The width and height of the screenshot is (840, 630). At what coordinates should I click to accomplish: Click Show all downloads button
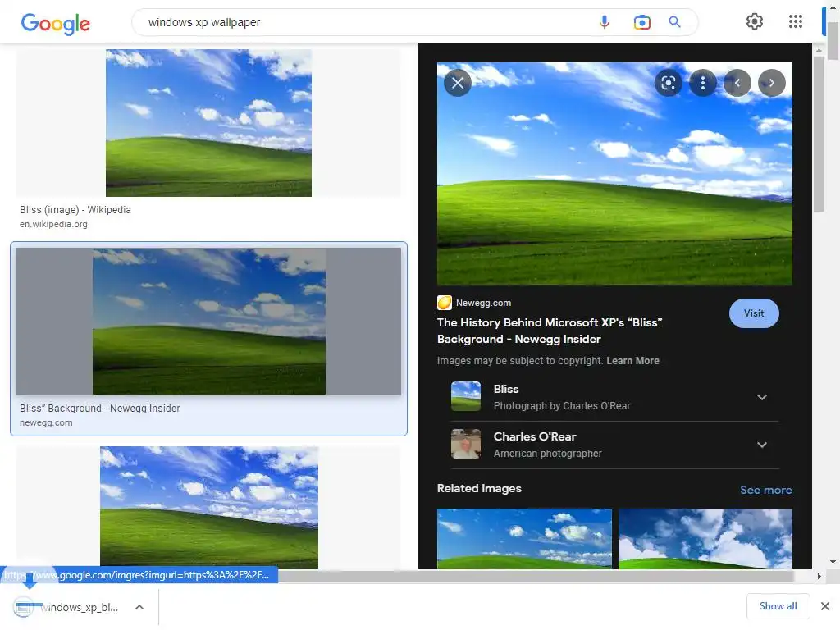coord(778,606)
